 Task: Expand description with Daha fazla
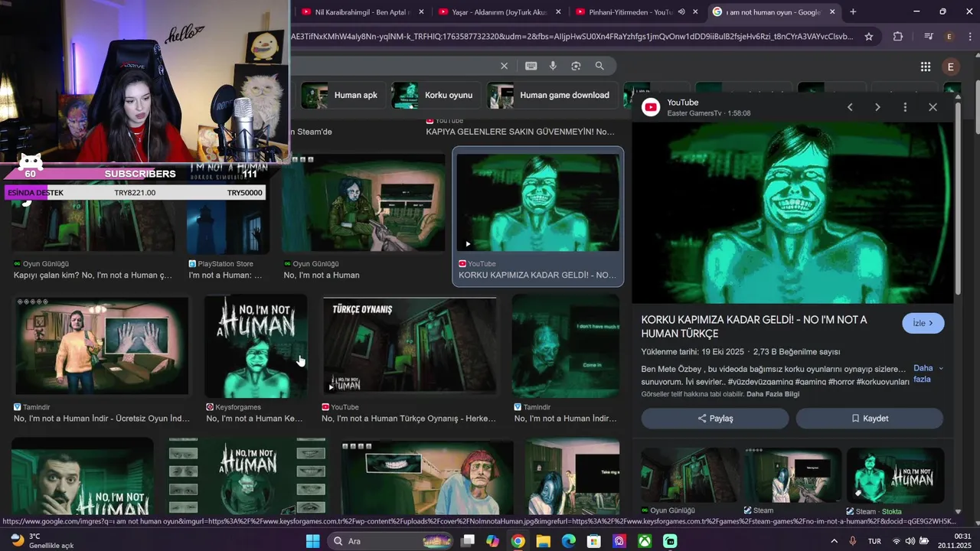(928, 373)
